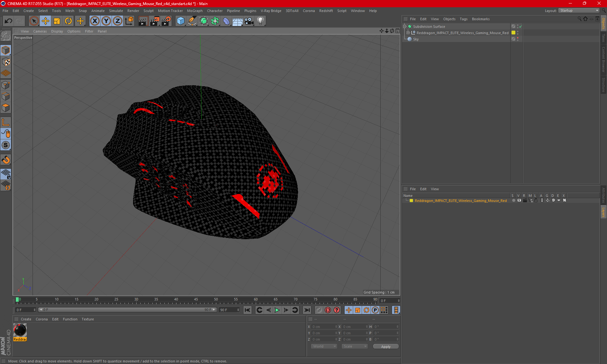Click frame 45 on timeline ruler
This screenshot has height=364, width=607.
[196, 300]
